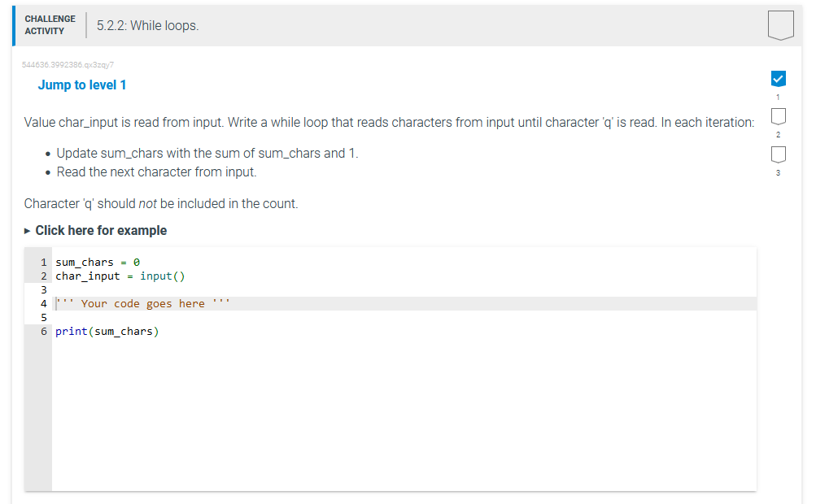Open the Jump to level 1 link
The height and width of the screenshot is (504, 816).
(81, 85)
